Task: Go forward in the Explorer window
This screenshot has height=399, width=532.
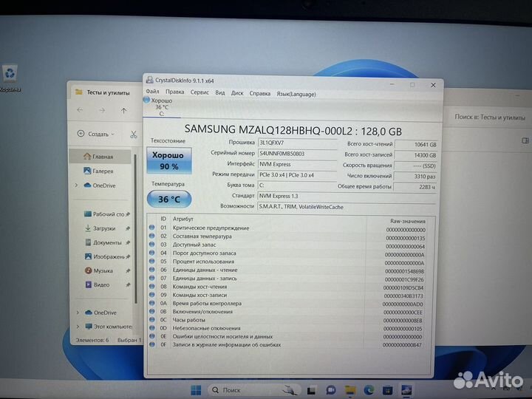Action: (x=102, y=110)
